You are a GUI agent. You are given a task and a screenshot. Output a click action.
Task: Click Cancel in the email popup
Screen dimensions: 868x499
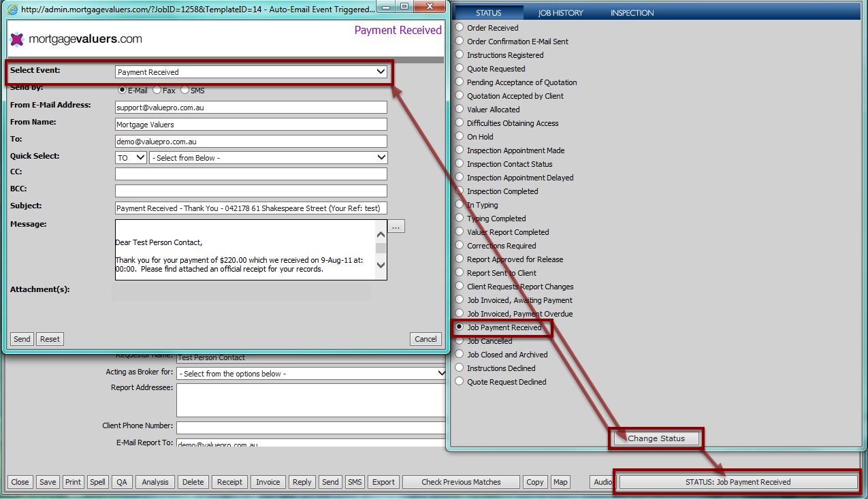coord(425,339)
